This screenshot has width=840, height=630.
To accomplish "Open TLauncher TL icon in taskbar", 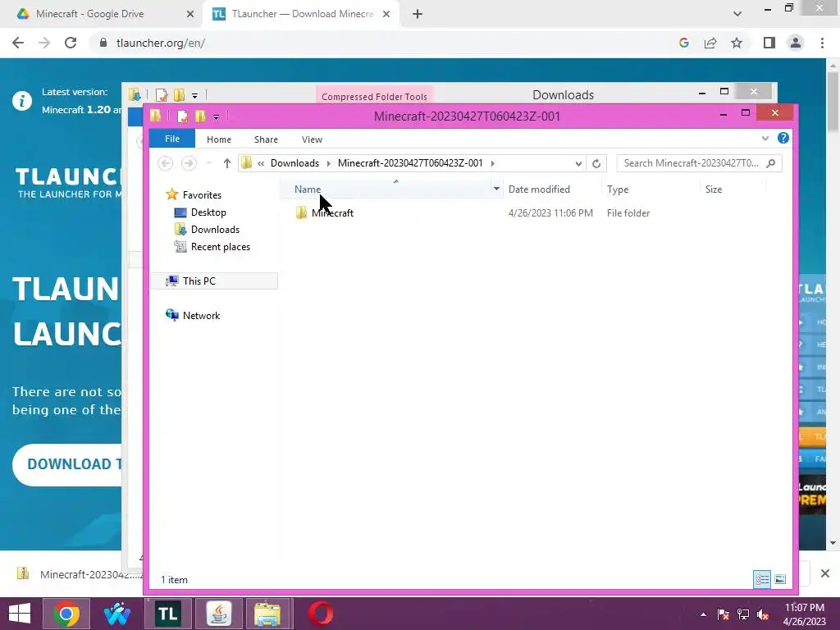I will (167, 614).
